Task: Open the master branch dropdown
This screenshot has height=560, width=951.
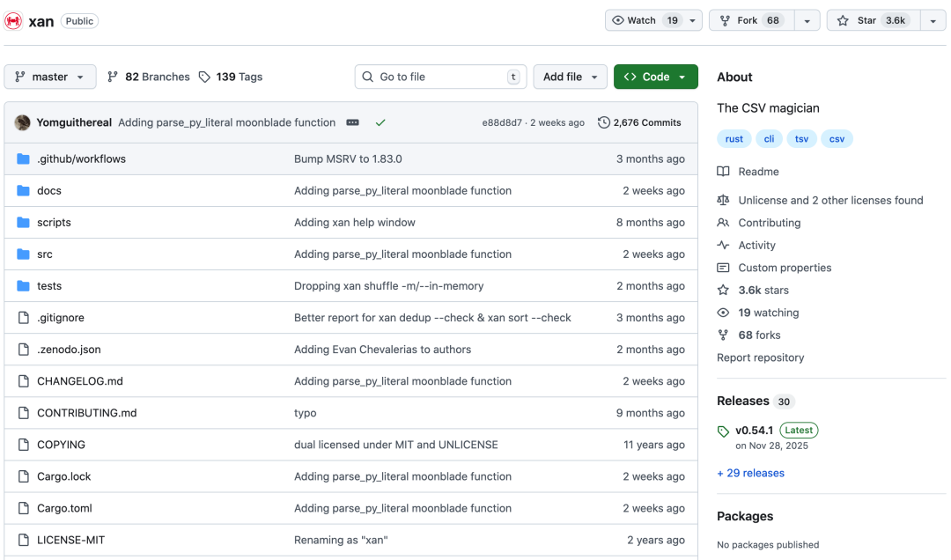Action: click(50, 77)
